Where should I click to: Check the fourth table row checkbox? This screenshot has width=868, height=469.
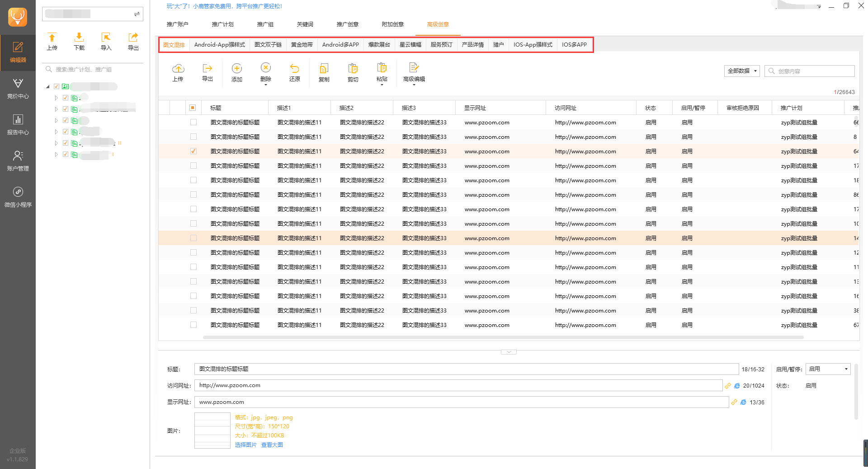point(193,166)
